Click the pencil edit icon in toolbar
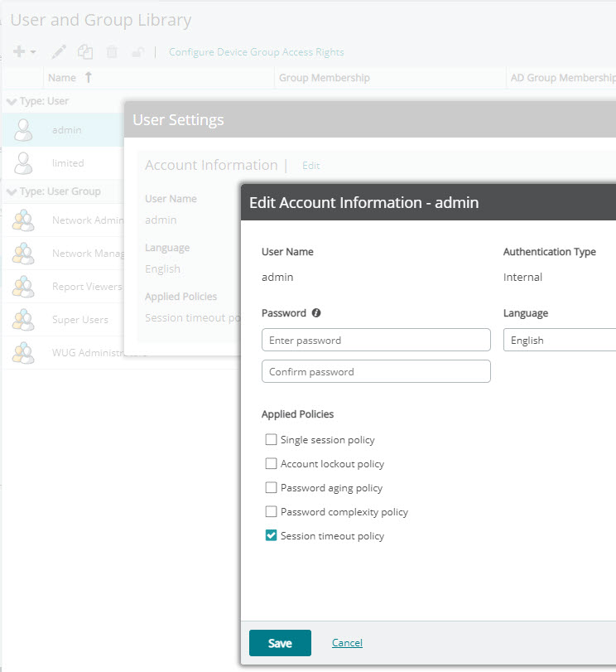Image resolution: width=616 pixels, height=672 pixels. point(59,52)
